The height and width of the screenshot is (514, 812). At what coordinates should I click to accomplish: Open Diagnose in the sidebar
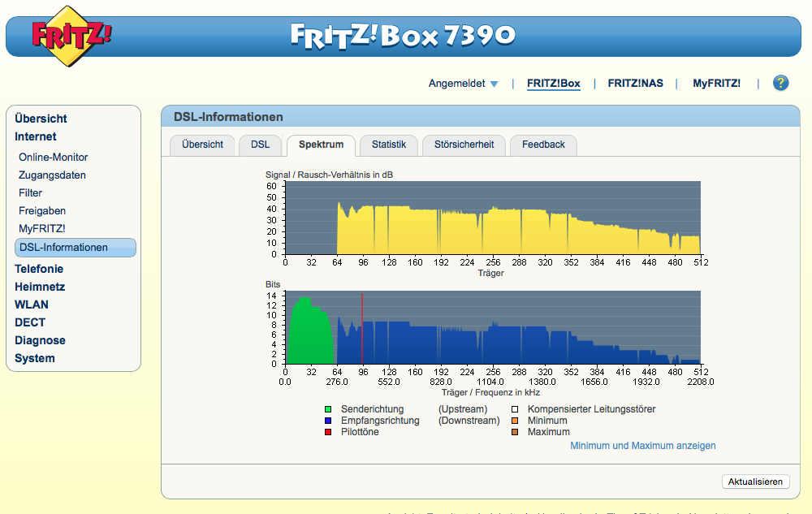point(40,340)
